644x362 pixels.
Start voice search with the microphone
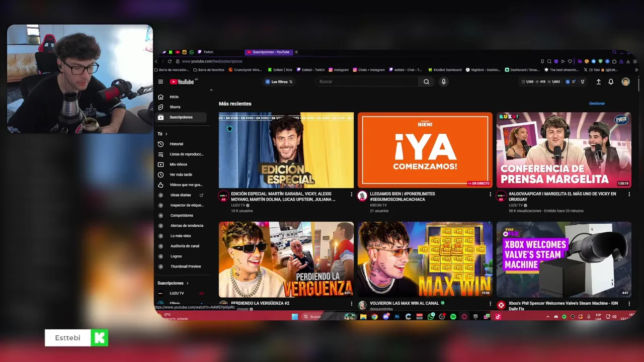[443, 81]
